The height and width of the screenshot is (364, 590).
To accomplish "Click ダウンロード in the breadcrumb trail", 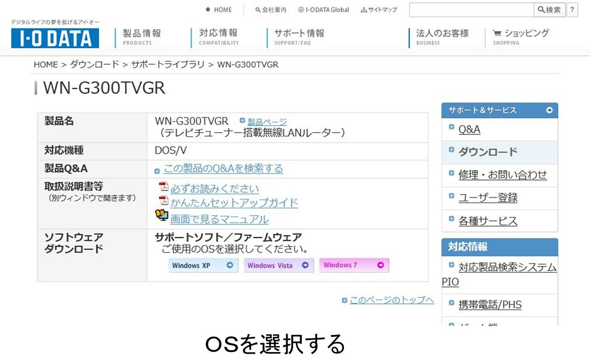I will [94, 65].
